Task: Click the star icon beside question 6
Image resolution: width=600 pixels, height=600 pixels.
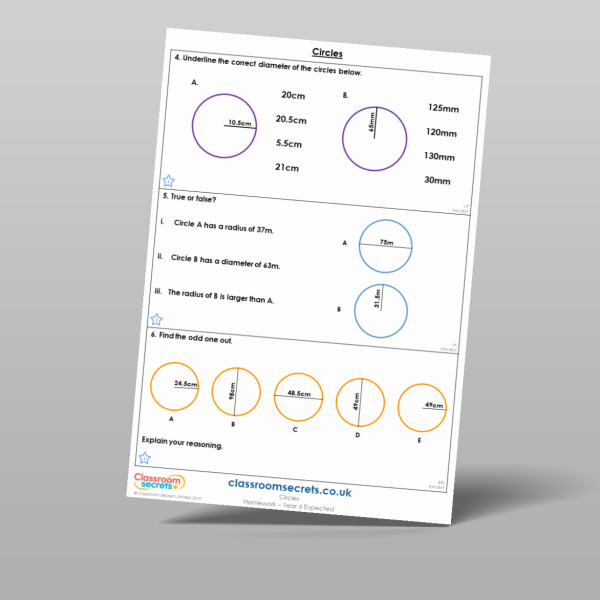Action: (x=144, y=457)
